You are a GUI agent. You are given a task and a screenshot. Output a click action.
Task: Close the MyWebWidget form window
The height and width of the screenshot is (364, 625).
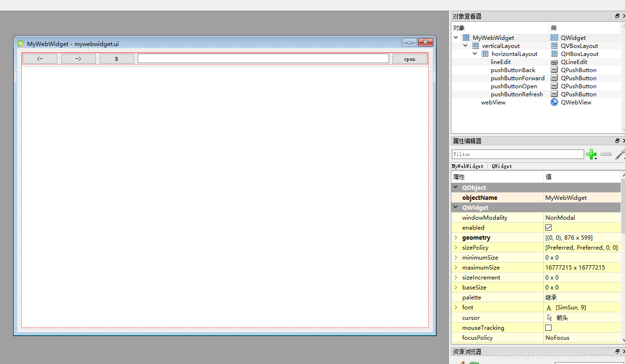426,43
